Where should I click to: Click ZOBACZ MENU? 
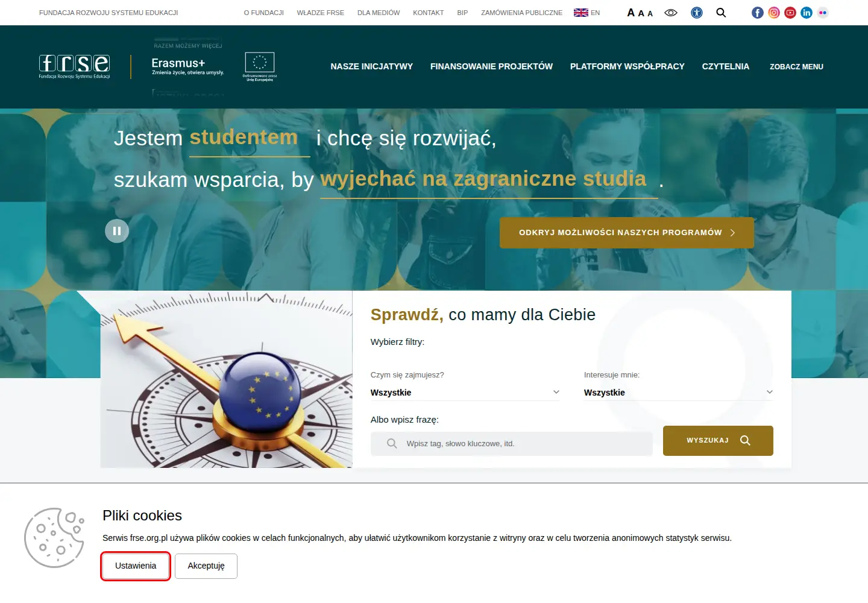(x=796, y=67)
